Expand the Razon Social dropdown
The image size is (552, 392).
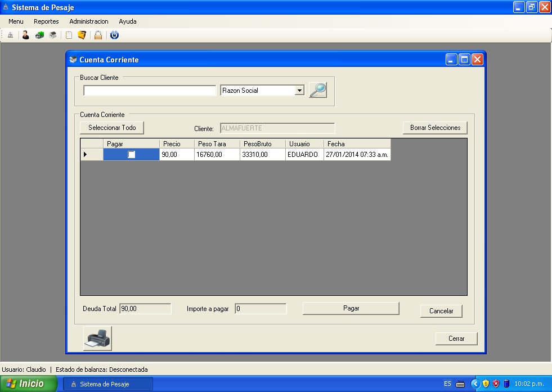pyautogui.click(x=299, y=91)
